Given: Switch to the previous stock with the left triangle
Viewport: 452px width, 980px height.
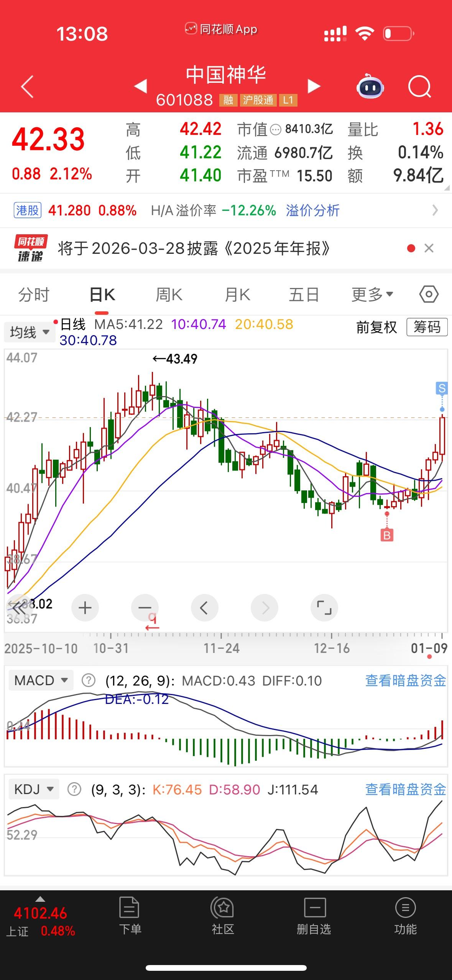Looking at the screenshot, I should (141, 86).
